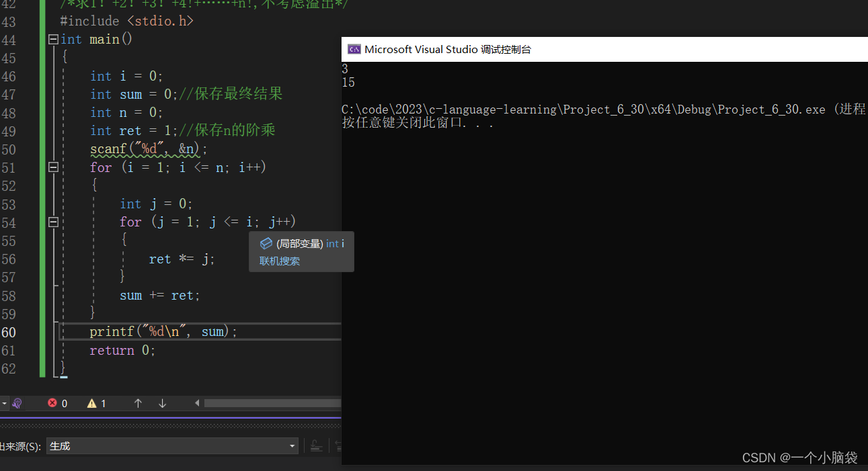868x471 pixels.
Task: Click line number 50 in the gutter
Action: coord(9,149)
